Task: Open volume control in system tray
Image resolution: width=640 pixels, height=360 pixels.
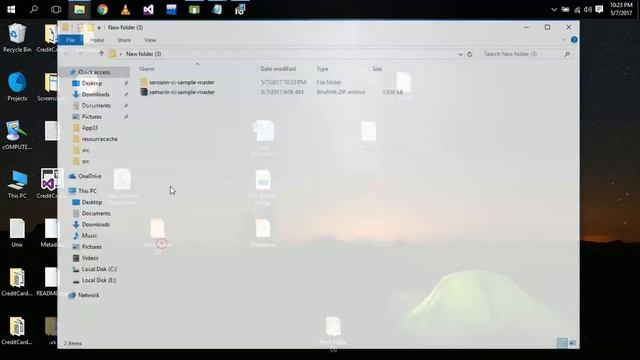Action: point(588,9)
